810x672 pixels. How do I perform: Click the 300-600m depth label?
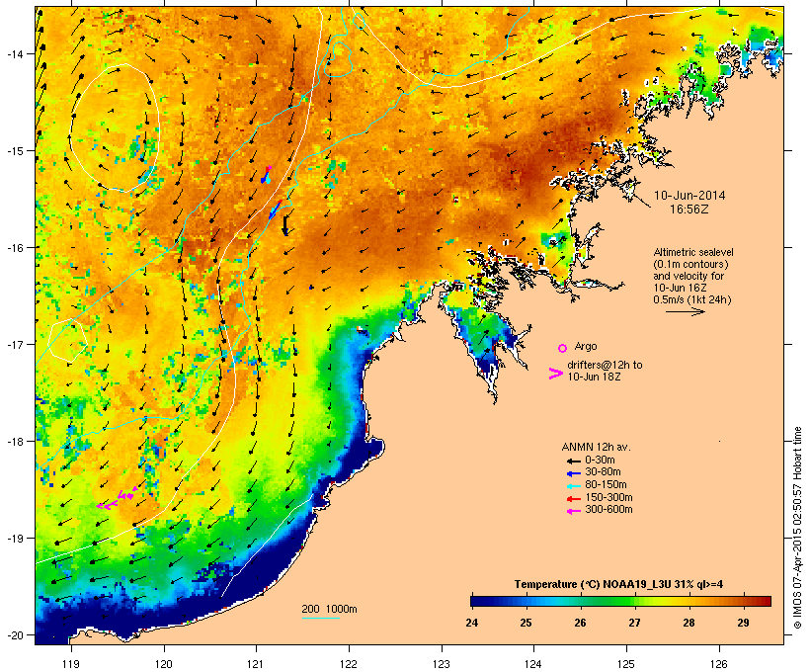pyautogui.click(x=608, y=510)
